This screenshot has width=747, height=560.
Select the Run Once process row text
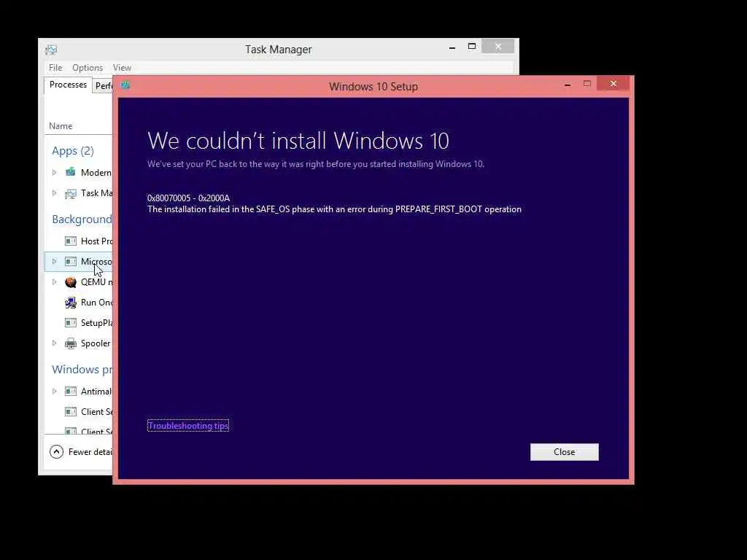97,303
